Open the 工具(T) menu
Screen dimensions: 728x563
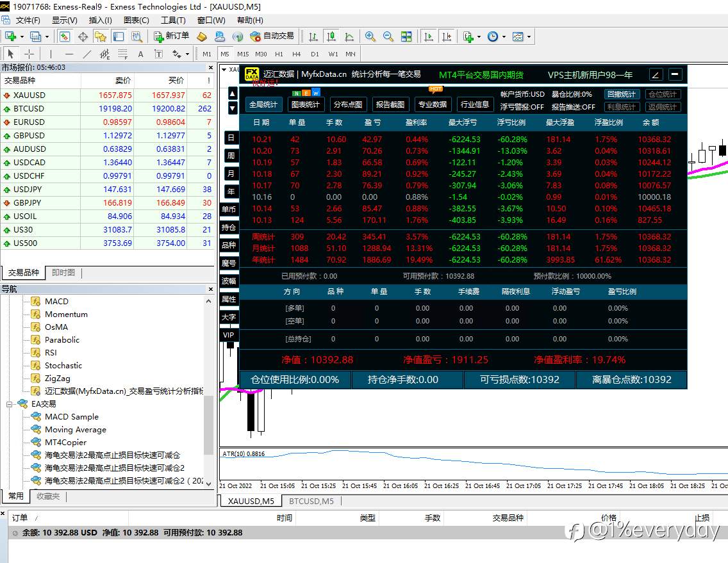click(x=173, y=20)
